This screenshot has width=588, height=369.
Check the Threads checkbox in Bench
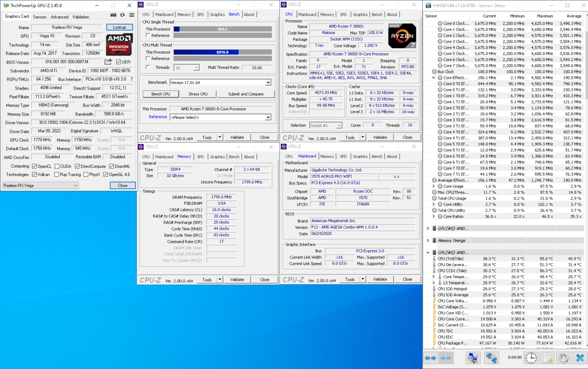pyautogui.click(x=148, y=67)
